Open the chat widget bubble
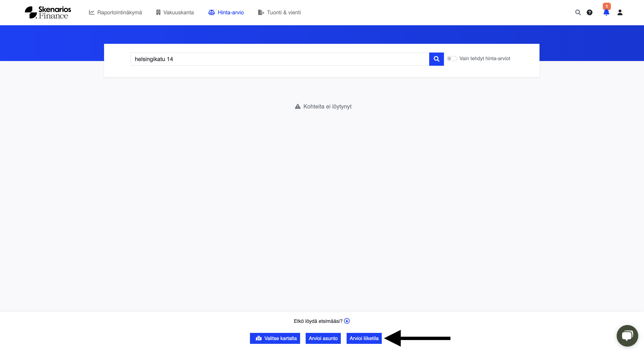This screenshot has height=351, width=644. (627, 336)
